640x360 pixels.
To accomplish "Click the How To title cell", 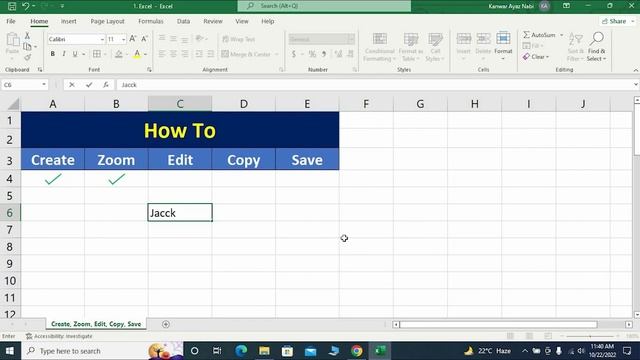I will tap(180, 130).
